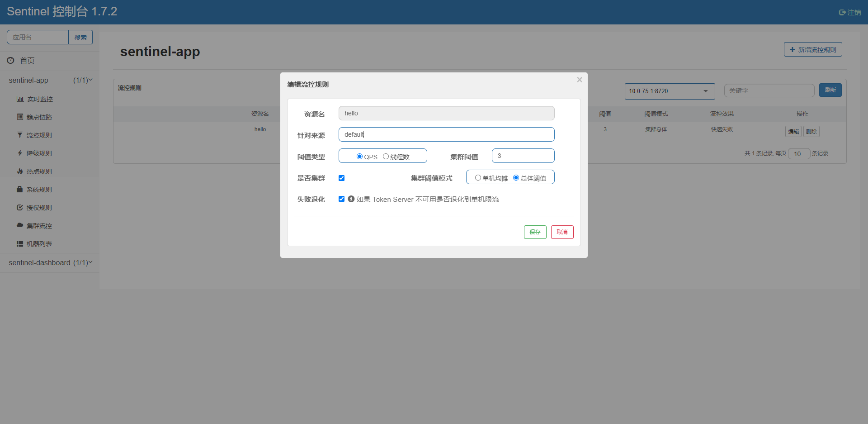Click the list icon for 簇点链路
Viewport: 868px width, 424px height.
20,117
